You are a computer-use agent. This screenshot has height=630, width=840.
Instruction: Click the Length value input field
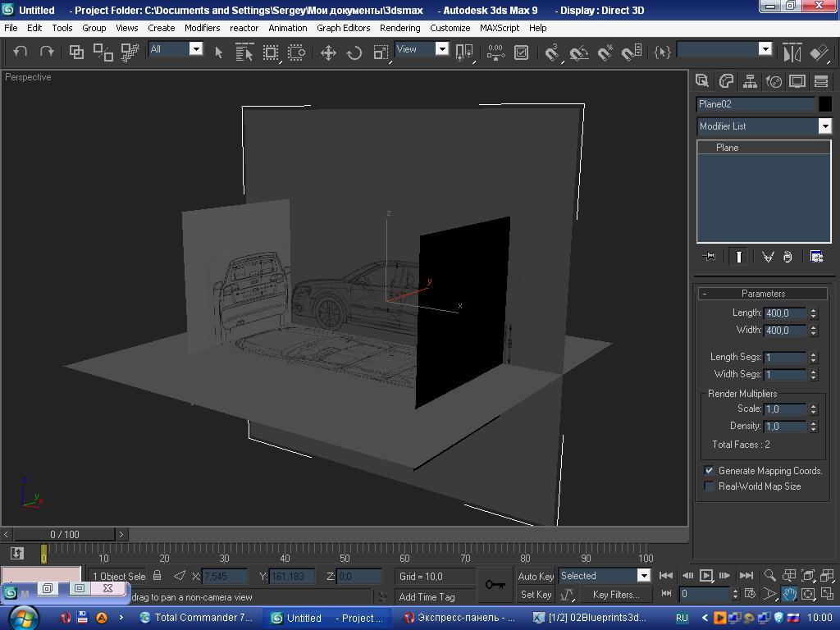click(784, 313)
